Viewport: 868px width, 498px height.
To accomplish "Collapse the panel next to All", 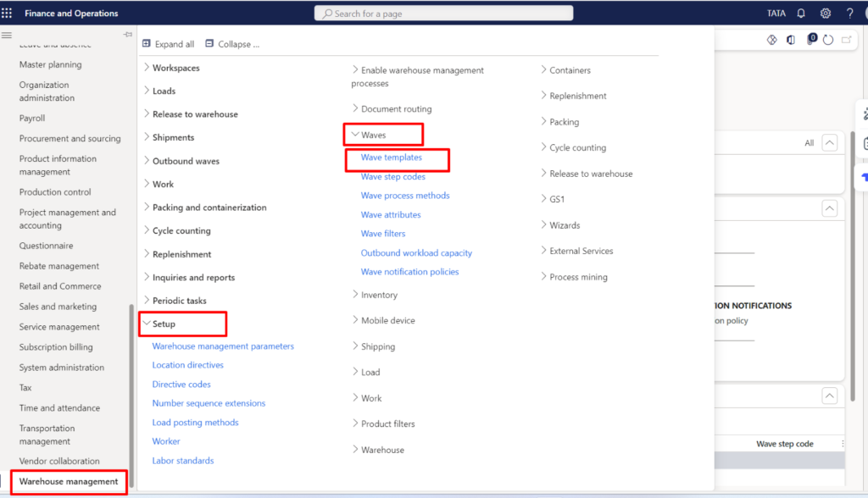I will (829, 143).
